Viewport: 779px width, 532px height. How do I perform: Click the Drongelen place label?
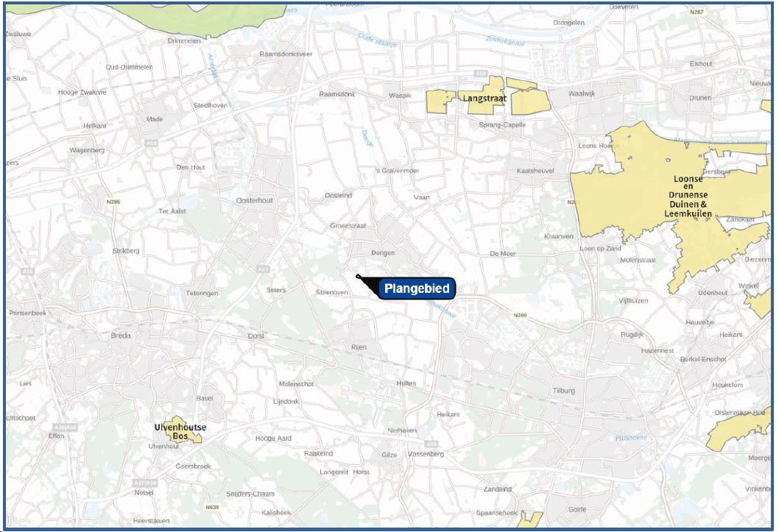(x=569, y=23)
